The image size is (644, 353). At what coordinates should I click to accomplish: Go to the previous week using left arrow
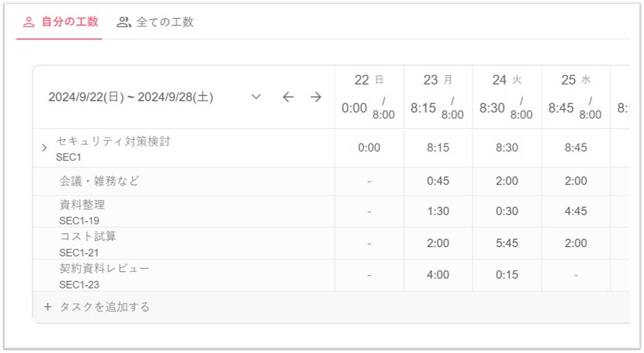pos(288,97)
